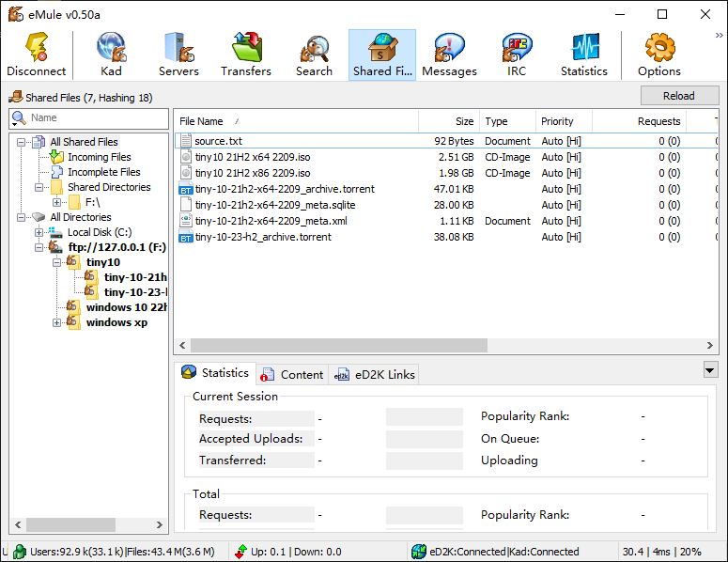Sort the list by Size column
The width and height of the screenshot is (728, 562).
[x=448, y=121]
